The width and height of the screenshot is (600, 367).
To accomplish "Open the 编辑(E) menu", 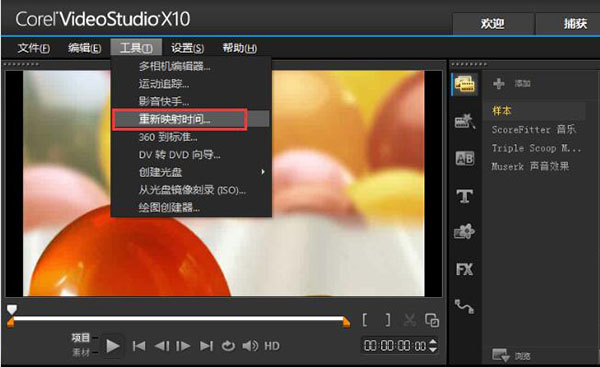I will [85, 48].
